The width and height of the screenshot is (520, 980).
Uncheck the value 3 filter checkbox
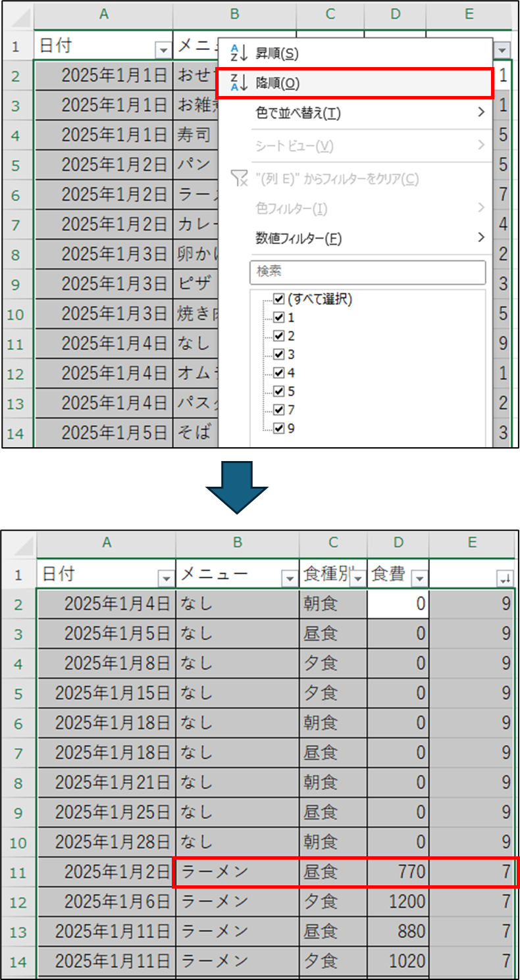(278, 355)
